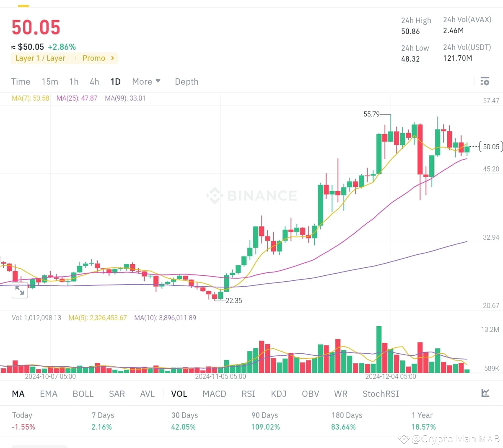Click the Binance watermark logo
This screenshot has height=448, width=503.
pos(251,195)
